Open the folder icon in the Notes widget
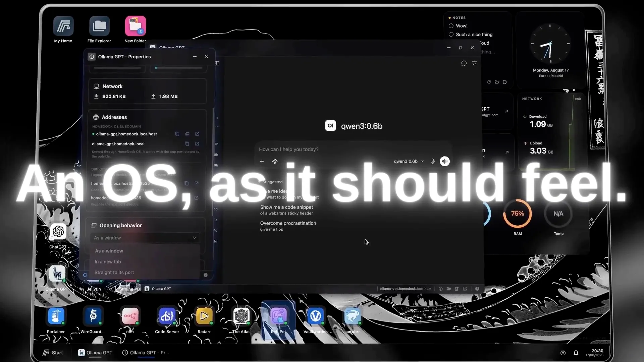Screen dimensions: 644x362 click(x=497, y=82)
